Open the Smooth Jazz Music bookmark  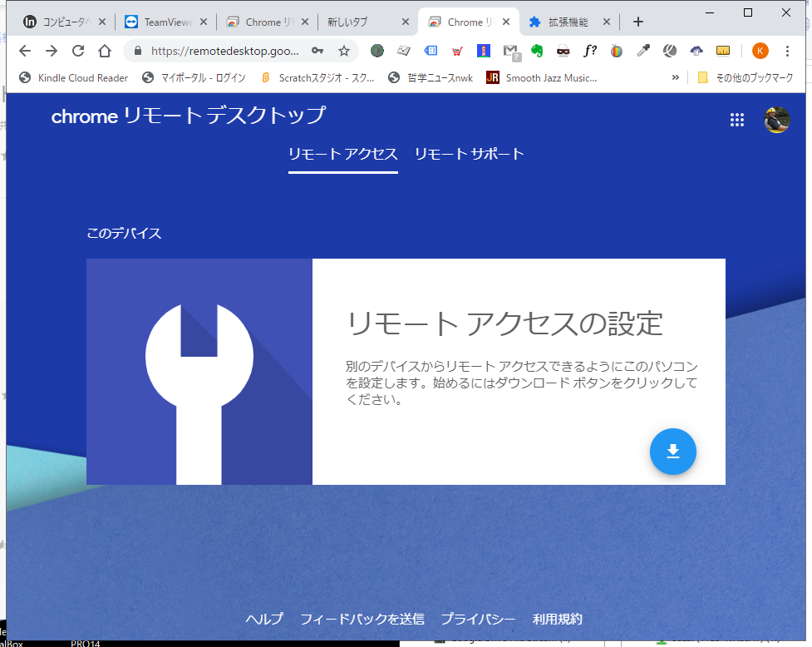pyautogui.click(x=542, y=77)
